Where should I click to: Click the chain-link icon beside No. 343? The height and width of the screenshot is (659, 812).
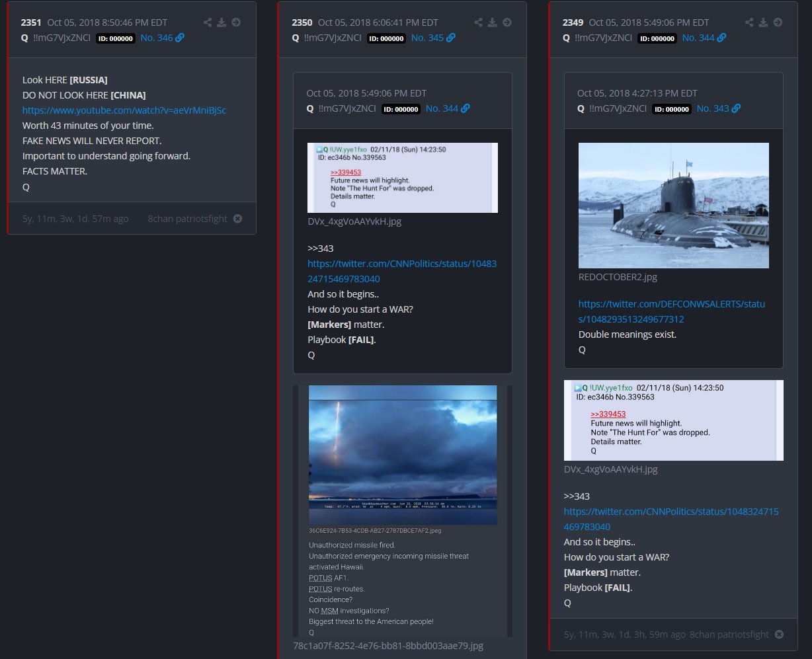point(736,108)
